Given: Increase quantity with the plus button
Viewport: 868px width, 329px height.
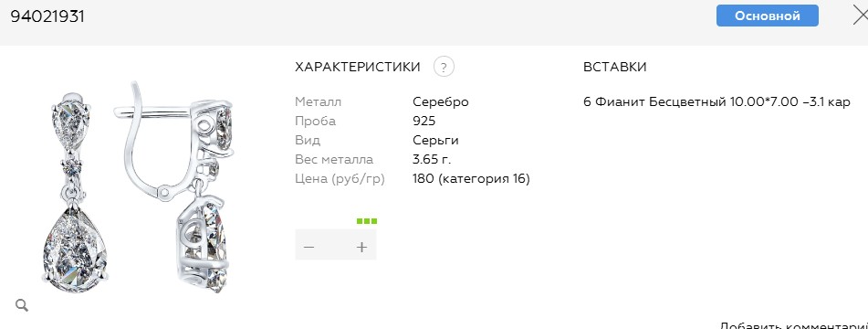Looking at the screenshot, I should pyautogui.click(x=362, y=247).
